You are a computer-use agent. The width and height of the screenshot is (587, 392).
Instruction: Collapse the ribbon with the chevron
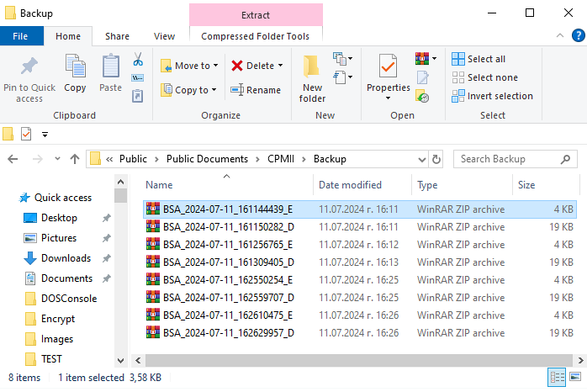[x=560, y=35]
